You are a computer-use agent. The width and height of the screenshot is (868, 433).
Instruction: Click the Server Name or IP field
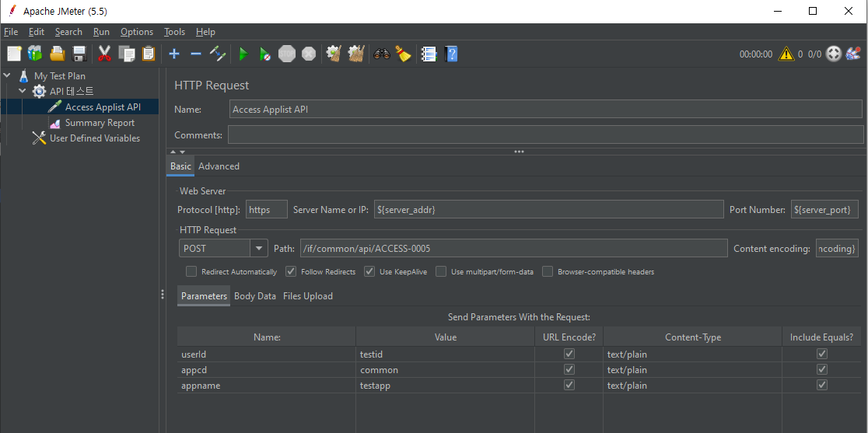(x=548, y=210)
